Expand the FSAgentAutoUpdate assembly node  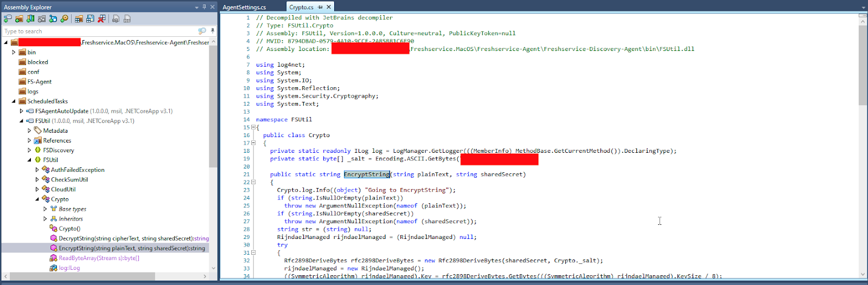tap(22, 111)
